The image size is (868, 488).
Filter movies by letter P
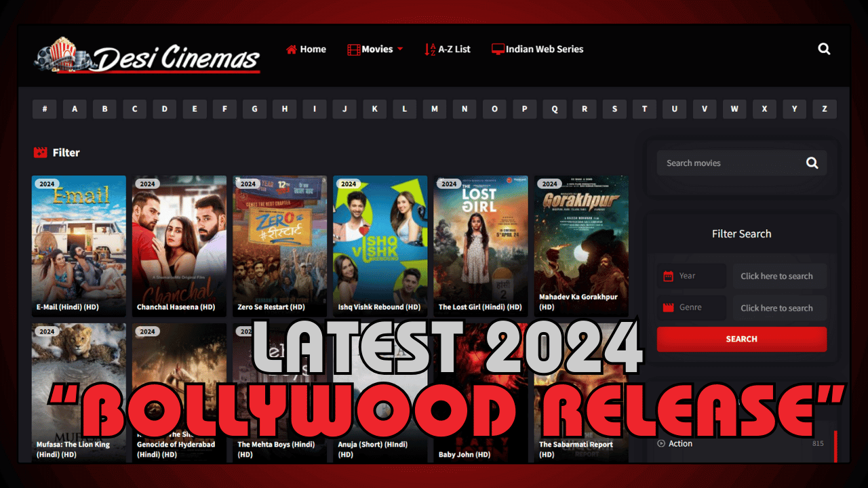tap(524, 109)
